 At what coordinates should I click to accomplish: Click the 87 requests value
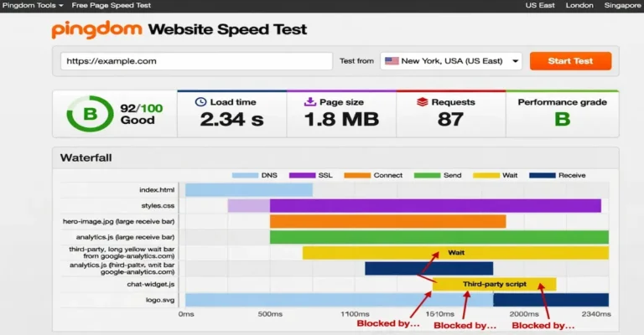coord(450,119)
